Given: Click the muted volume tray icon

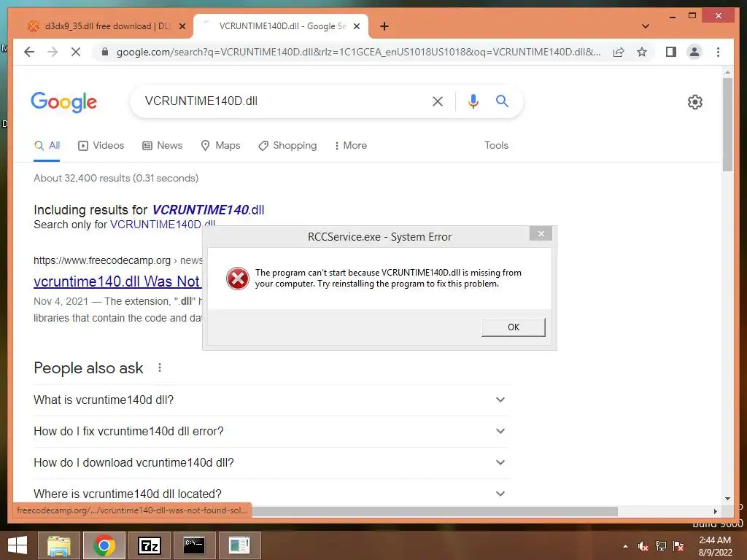Looking at the screenshot, I should [643, 546].
